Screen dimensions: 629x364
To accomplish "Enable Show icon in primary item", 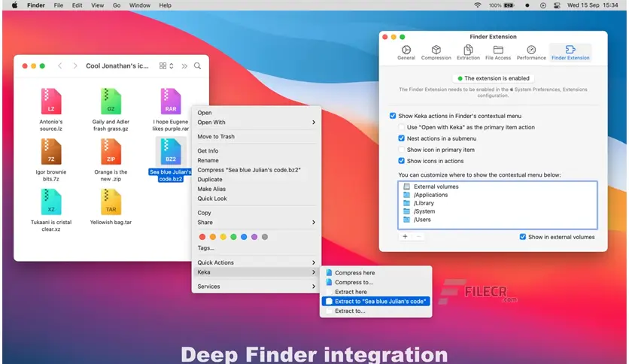I will coord(402,150).
